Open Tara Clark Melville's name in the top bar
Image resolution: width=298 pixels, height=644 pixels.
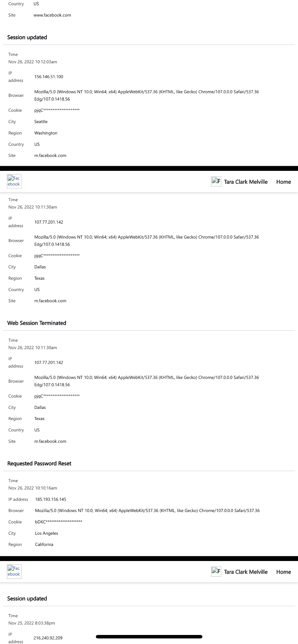tap(246, 182)
